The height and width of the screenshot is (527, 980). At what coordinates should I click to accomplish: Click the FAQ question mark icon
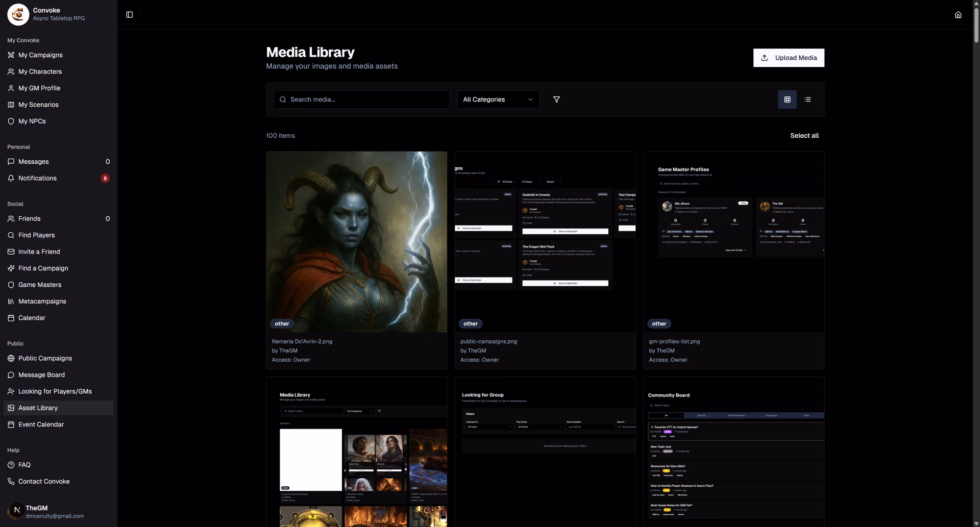pyautogui.click(x=11, y=465)
